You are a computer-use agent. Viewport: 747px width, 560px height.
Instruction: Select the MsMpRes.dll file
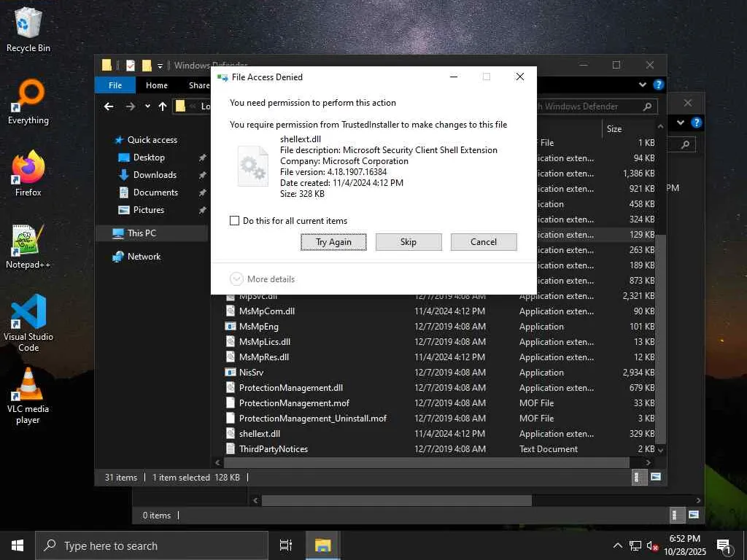click(x=264, y=357)
